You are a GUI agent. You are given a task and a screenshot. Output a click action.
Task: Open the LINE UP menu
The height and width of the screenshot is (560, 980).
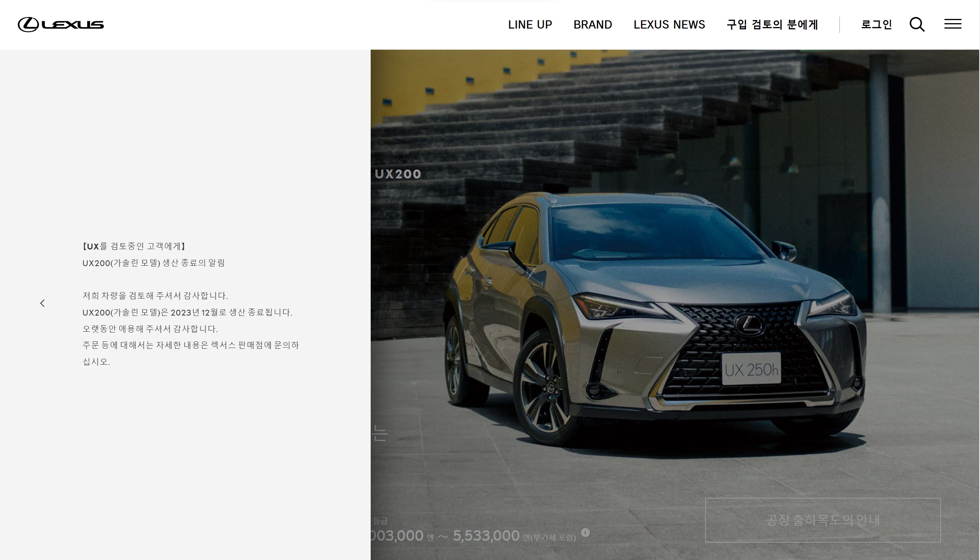pyautogui.click(x=530, y=25)
